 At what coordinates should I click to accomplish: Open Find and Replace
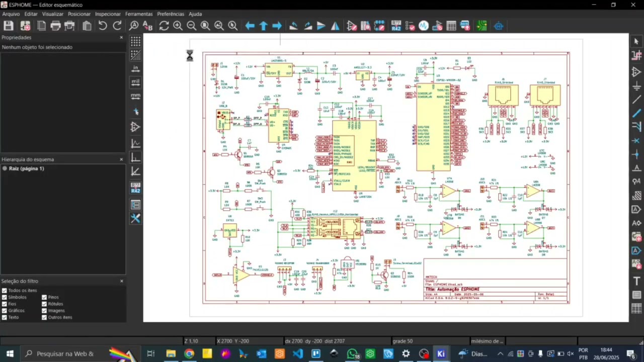click(147, 26)
